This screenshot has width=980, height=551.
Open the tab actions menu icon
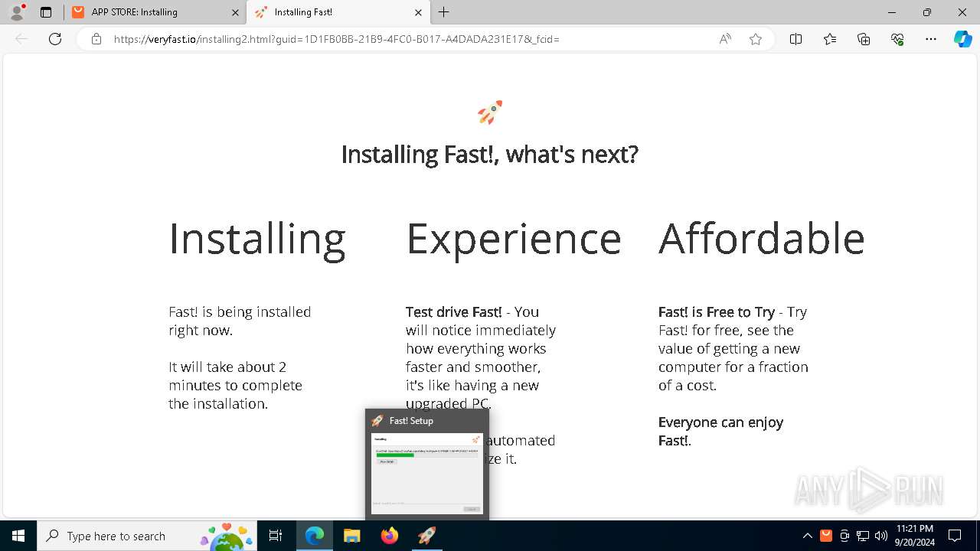[x=46, y=12]
